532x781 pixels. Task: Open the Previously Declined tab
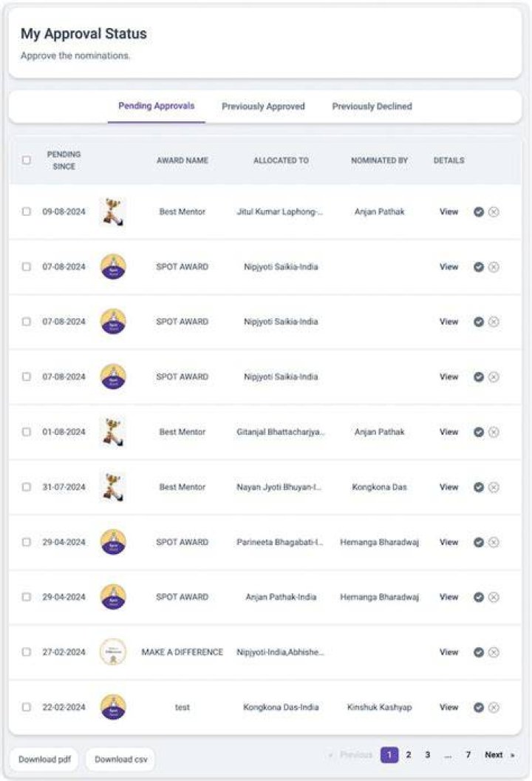(x=372, y=106)
